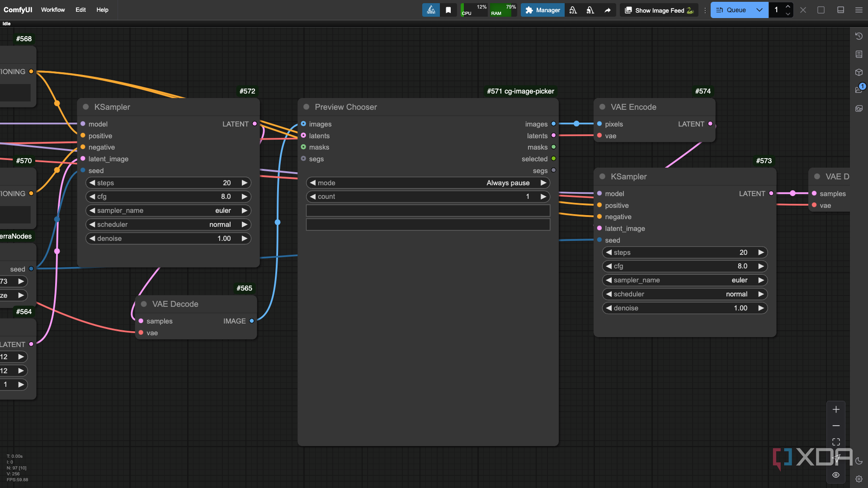Collapse the Preview Chooser node via its dot
This screenshot has width=868, height=488.
pos(307,107)
